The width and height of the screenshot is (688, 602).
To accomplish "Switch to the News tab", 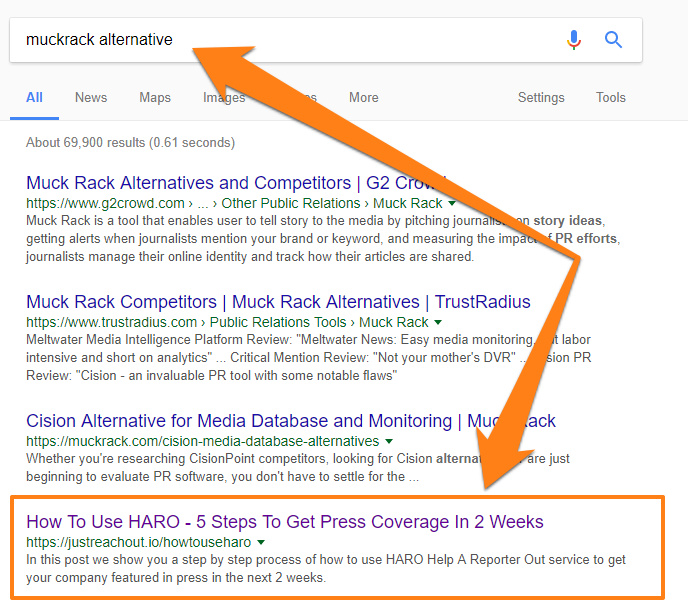I will pos(91,97).
